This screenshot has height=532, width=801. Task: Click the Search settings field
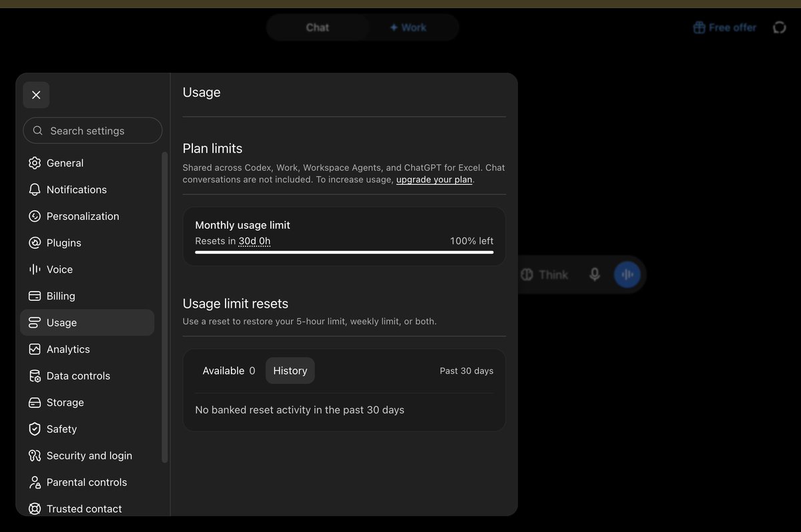tap(93, 131)
